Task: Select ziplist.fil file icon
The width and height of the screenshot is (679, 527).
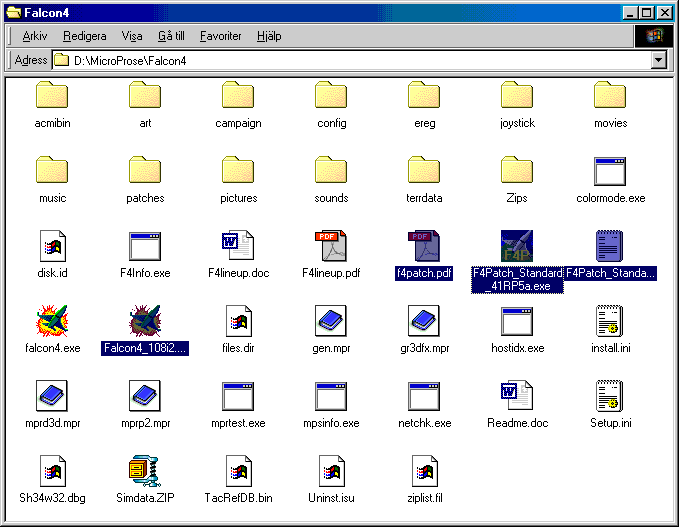Action: pos(424,471)
